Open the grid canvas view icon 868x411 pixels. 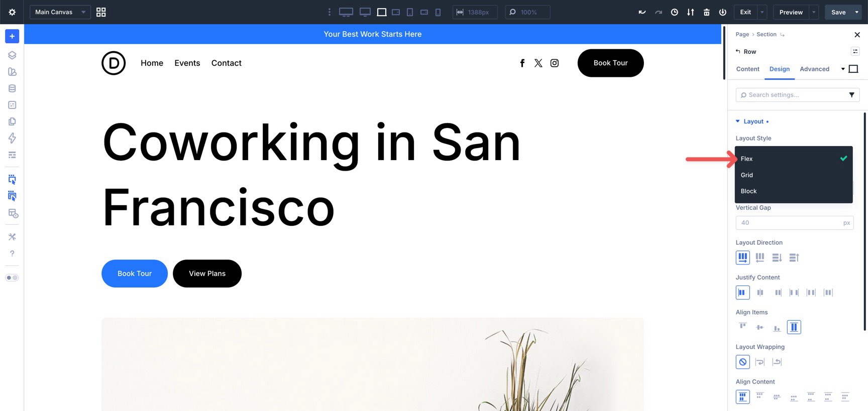pyautogui.click(x=101, y=12)
